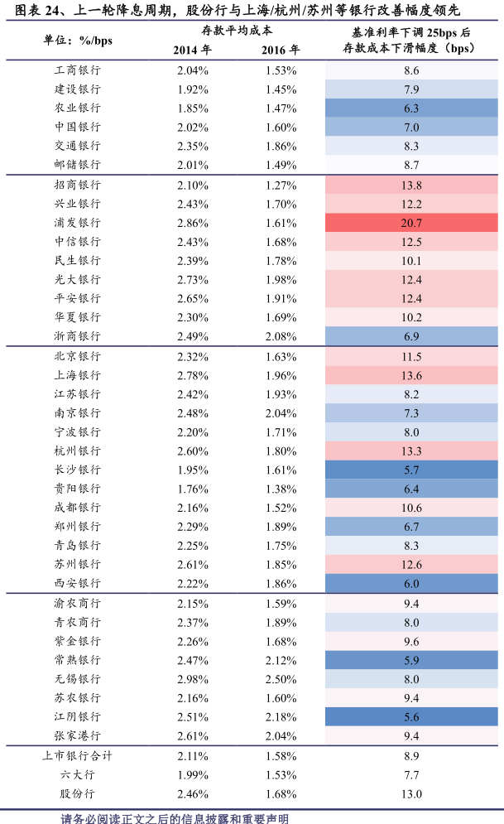Select 招商银行's 1.27% value for 2016
Viewport: 504px width, 824px height.
(x=281, y=185)
